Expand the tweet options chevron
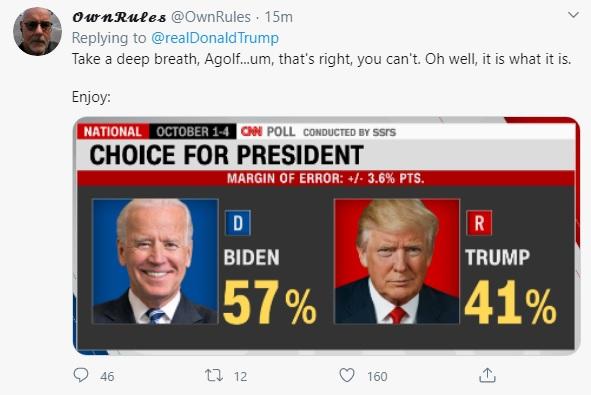This screenshot has height=395, width=591. pos(573,15)
